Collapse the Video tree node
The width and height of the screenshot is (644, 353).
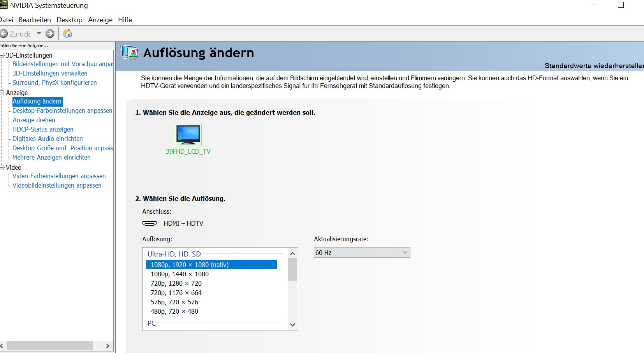[2, 168]
